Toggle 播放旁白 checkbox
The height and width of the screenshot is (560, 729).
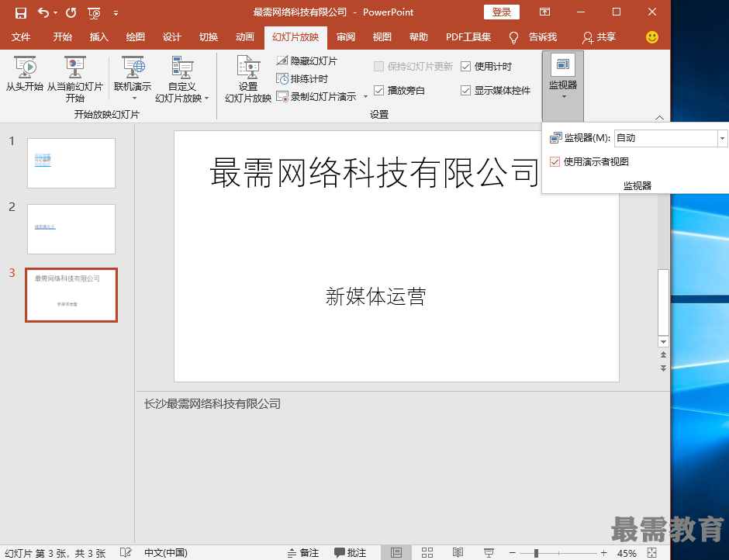379,90
